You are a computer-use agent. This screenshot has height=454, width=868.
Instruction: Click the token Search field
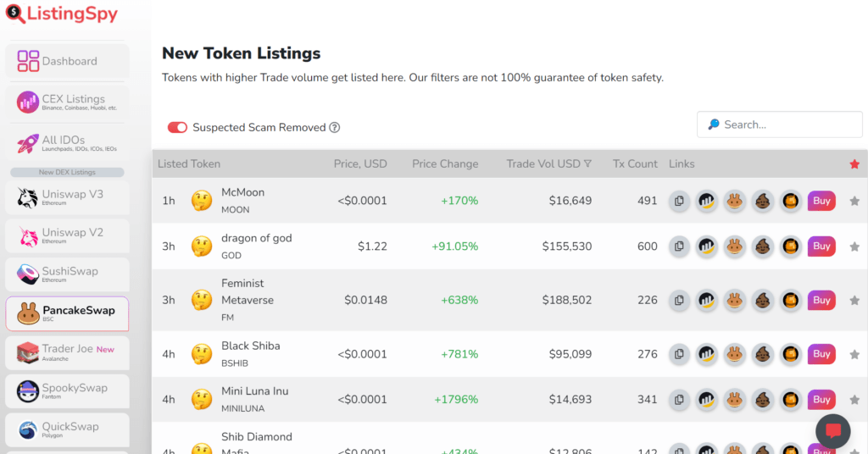tap(780, 125)
